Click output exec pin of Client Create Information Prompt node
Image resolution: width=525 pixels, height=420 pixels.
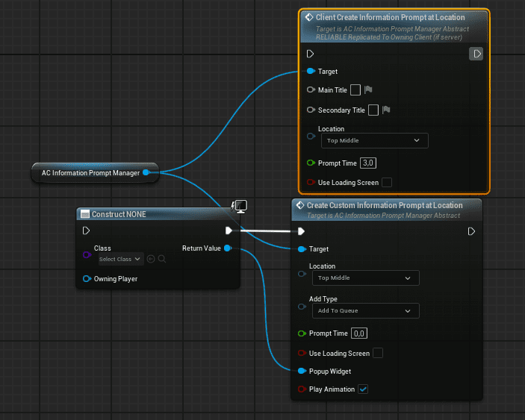(476, 54)
